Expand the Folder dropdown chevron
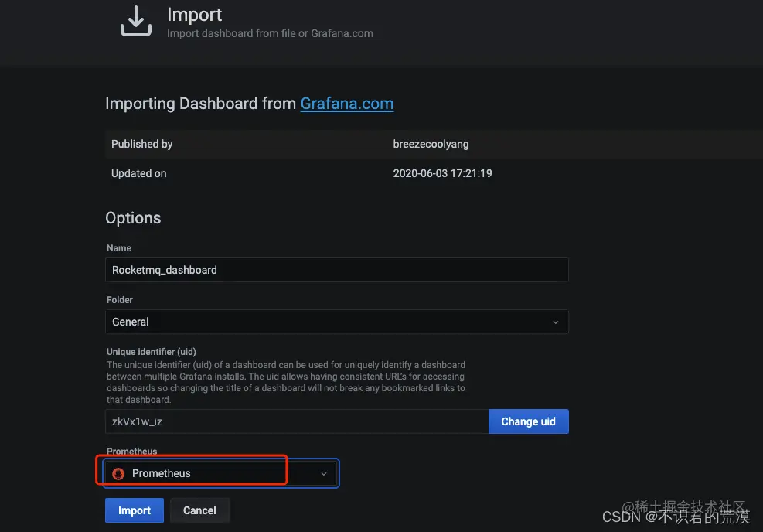 [555, 322]
